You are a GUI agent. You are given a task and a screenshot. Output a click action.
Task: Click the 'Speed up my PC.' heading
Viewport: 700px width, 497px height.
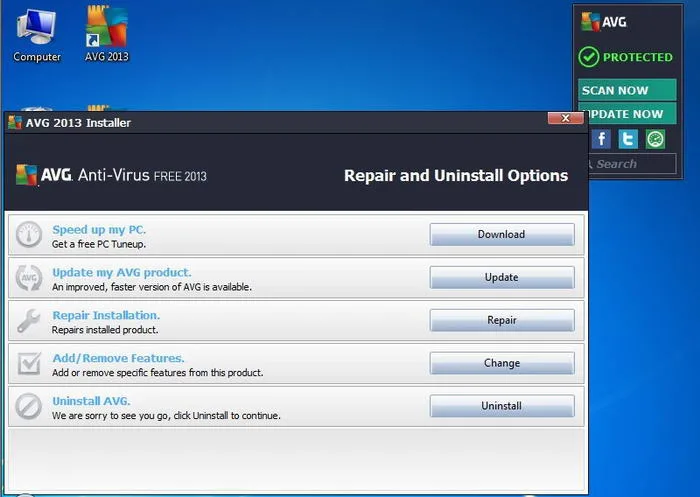coord(99,230)
